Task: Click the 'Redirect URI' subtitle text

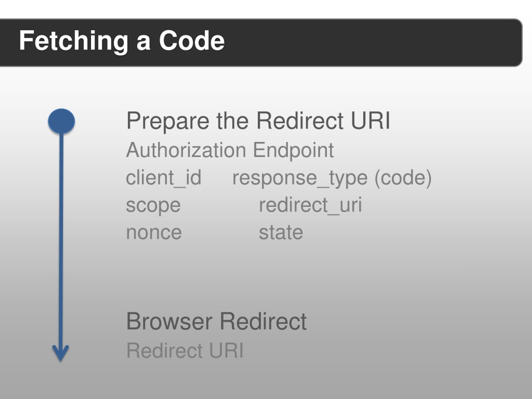Action: 185,351
